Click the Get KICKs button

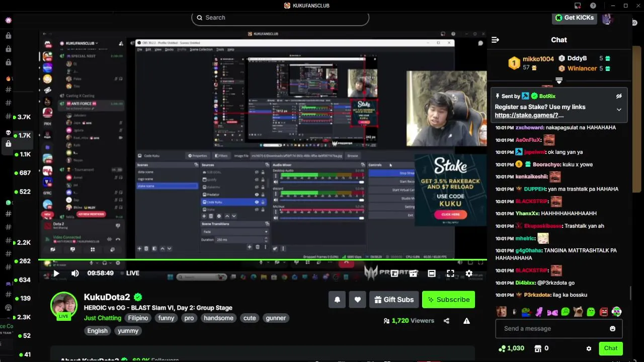click(574, 18)
